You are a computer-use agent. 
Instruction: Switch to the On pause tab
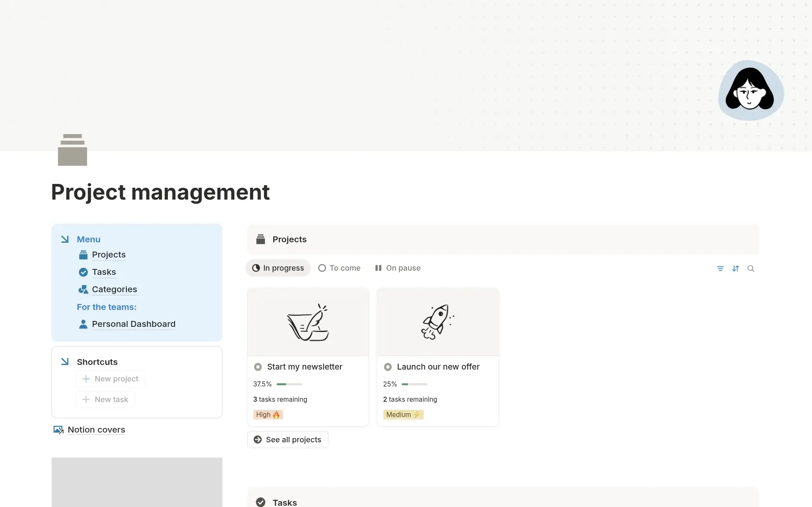(397, 268)
